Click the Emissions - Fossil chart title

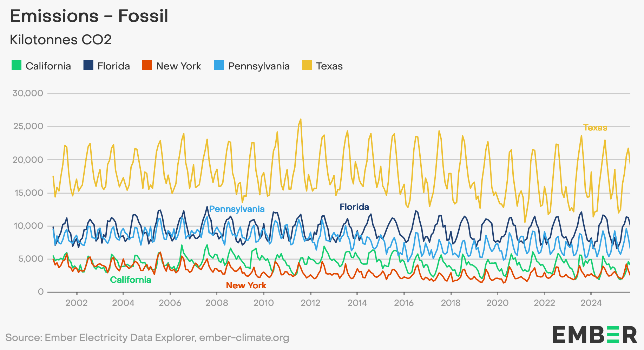[89, 16]
